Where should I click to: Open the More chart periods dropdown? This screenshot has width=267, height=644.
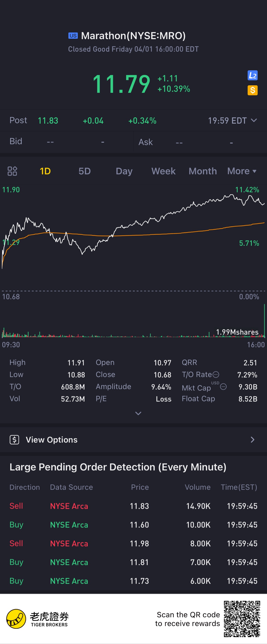pos(242,171)
